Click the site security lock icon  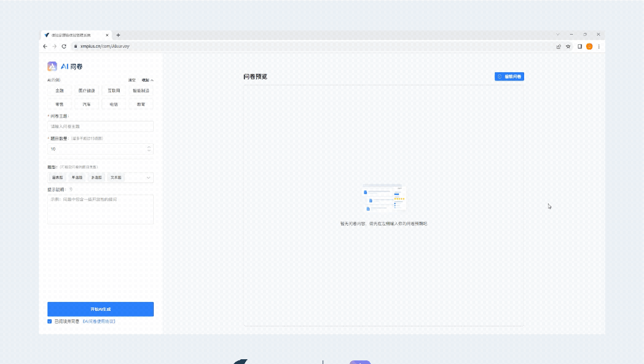pos(76,46)
